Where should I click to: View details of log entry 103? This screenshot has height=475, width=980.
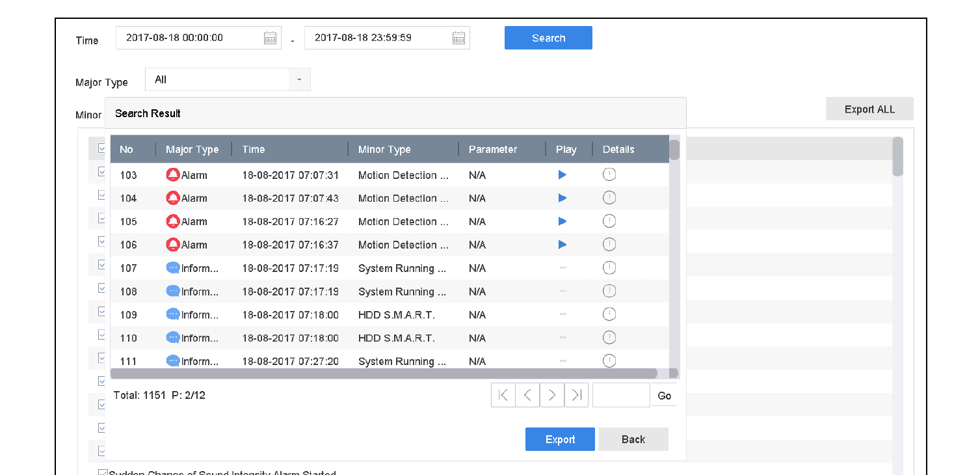609,174
